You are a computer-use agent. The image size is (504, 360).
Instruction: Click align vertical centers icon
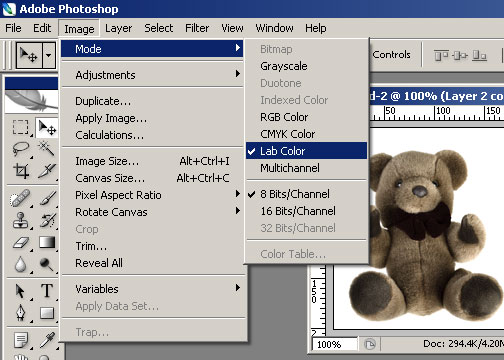click(460, 55)
